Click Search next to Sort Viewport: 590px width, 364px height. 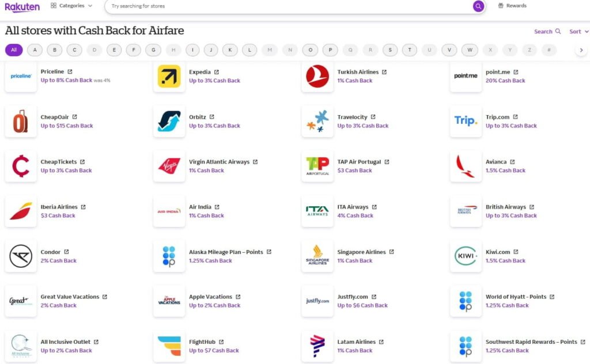coord(547,32)
